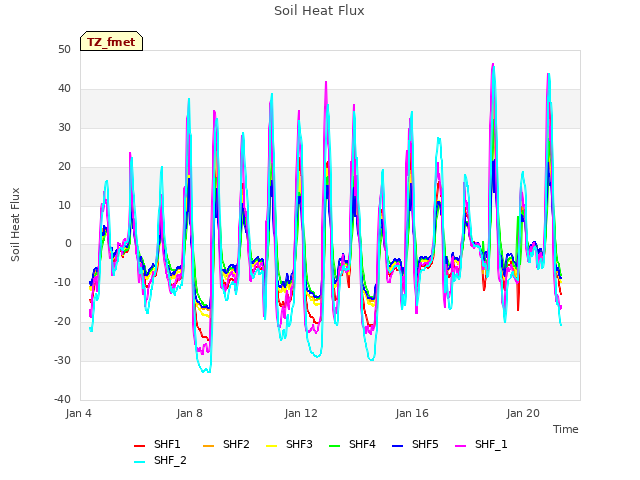Click the Jan 4 x-axis label

pos(79,413)
